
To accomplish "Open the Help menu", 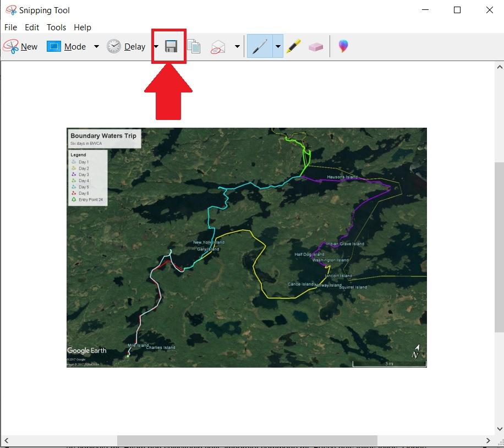I will tap(83, 28).
